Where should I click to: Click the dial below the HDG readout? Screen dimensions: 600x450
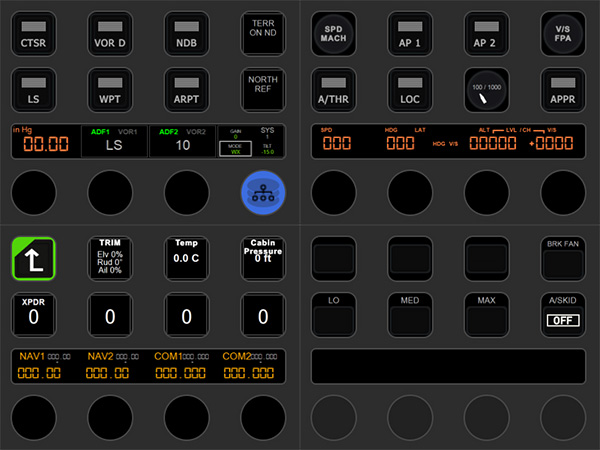(x=410, y=192)
